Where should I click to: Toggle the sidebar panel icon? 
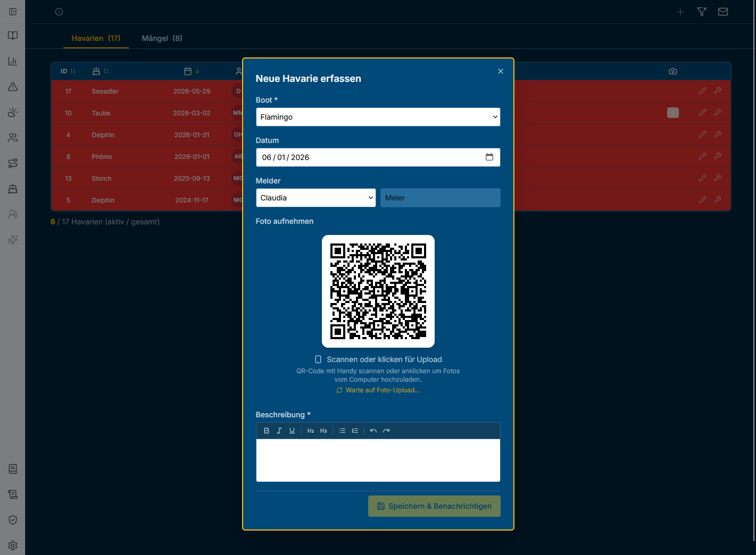13,12
